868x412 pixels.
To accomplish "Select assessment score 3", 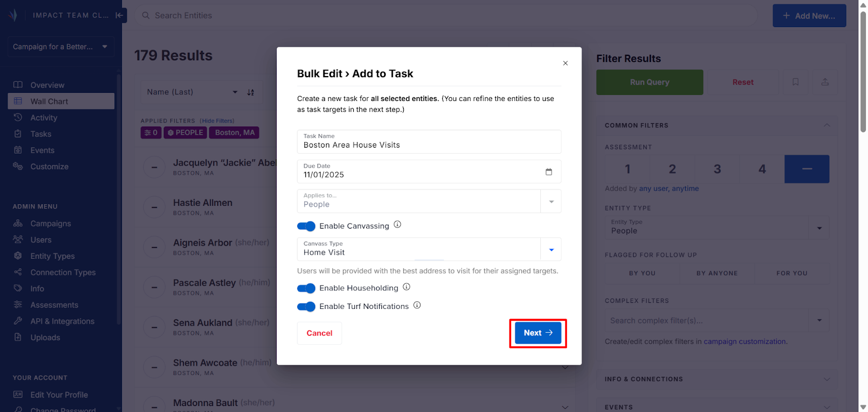I will tap(717, 169).
